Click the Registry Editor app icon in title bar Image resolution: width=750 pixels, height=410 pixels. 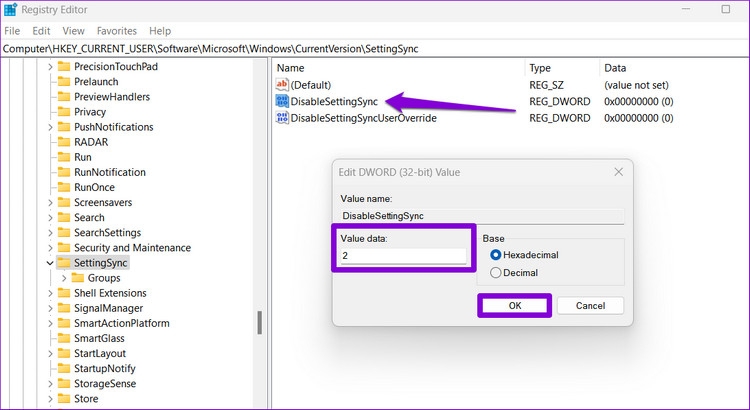coord(10,9)
